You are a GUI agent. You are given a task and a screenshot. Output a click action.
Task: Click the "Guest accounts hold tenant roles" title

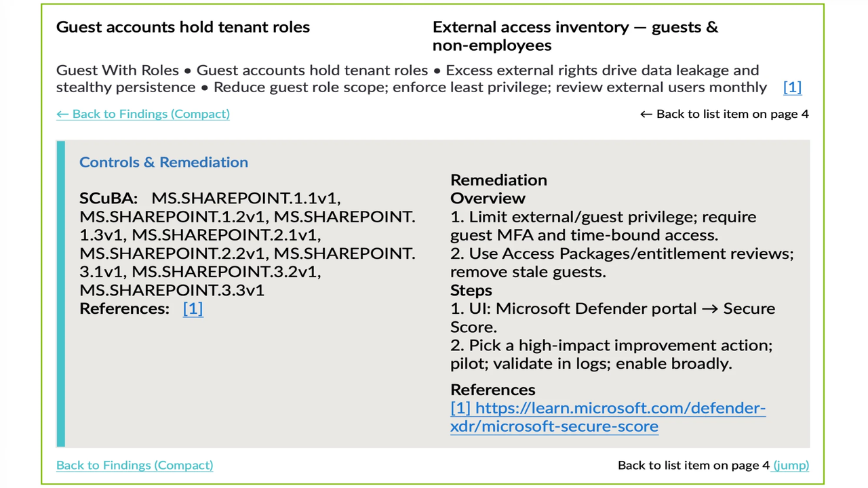click(x=183, y=27)
